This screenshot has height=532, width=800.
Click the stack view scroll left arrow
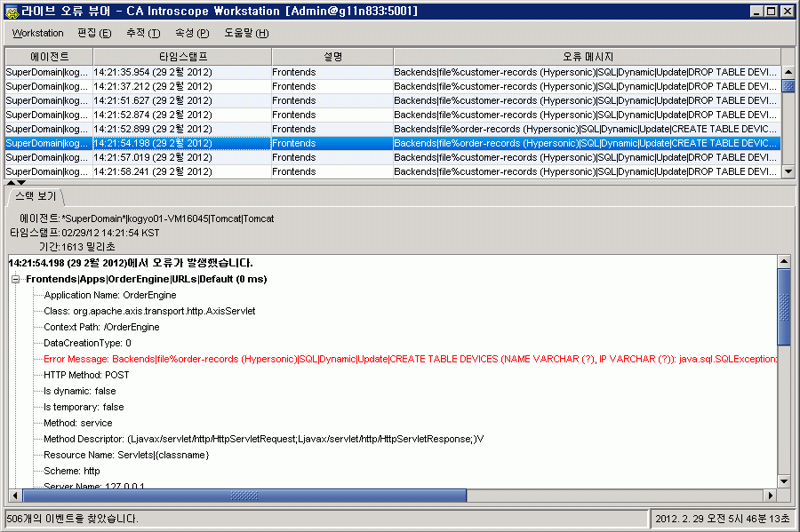point(15,496)
